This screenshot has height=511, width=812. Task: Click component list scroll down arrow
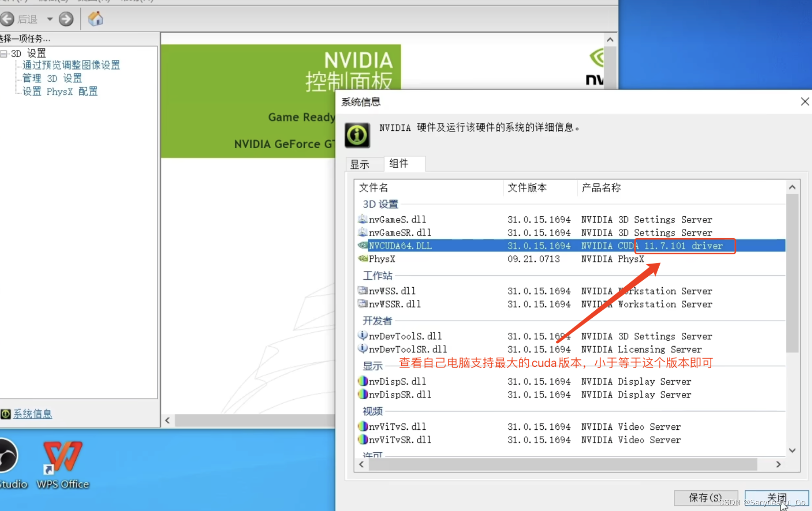click(x=792, y=451)
